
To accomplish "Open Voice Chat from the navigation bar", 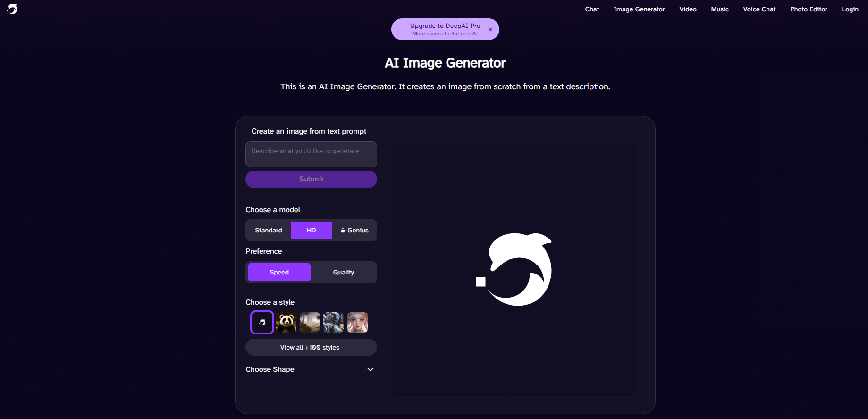I will [x=759, y=9].
